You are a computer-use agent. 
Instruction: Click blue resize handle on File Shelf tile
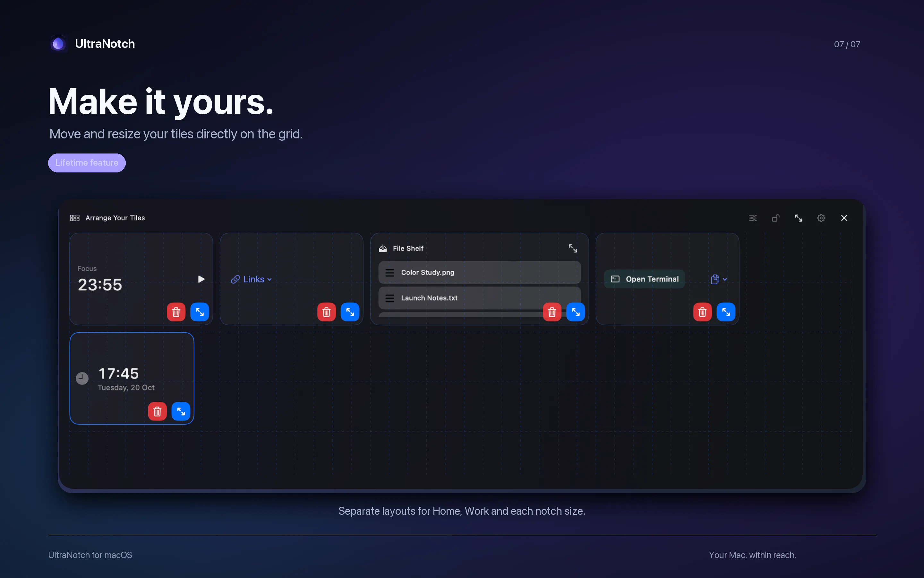click(576, 312)
